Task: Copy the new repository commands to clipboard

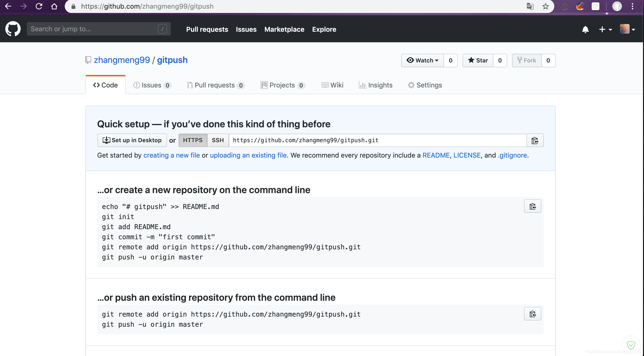Action: click(532, 206)
